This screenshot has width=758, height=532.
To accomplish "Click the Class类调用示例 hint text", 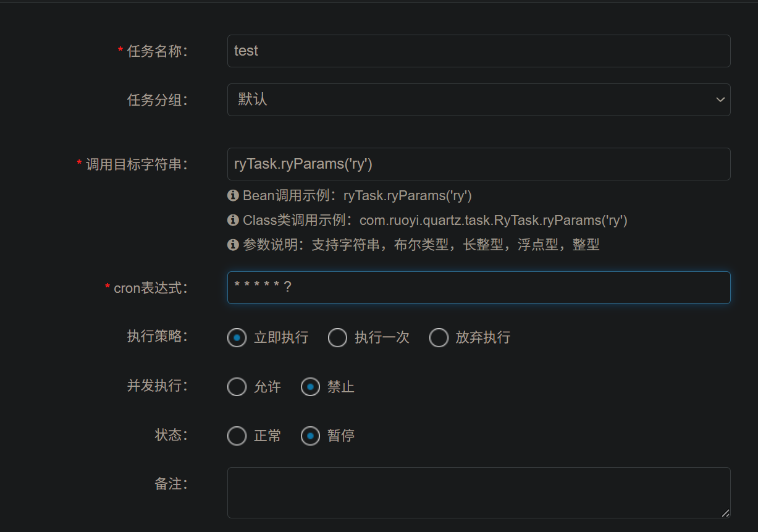I will pyautogui.click(x=436, y=220).
